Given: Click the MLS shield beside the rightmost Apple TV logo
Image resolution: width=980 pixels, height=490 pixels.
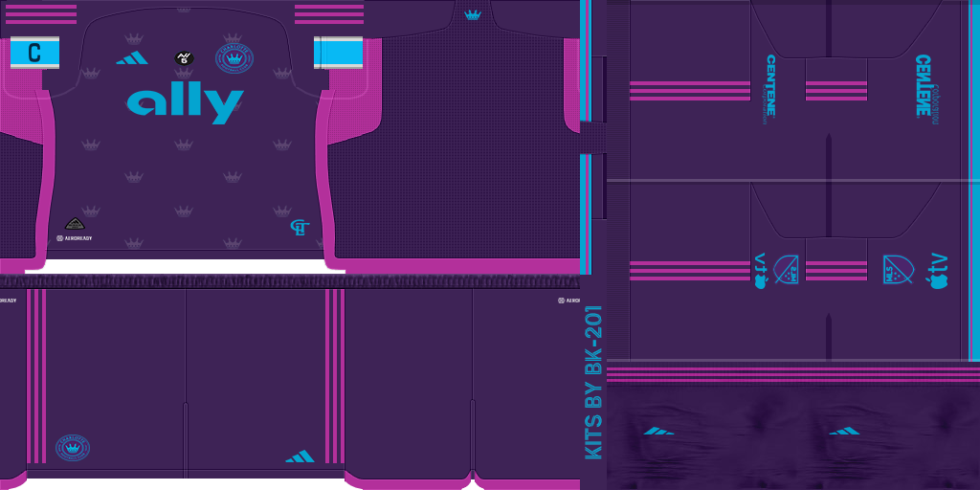Looking at the screenshot, I should (898, 270).
